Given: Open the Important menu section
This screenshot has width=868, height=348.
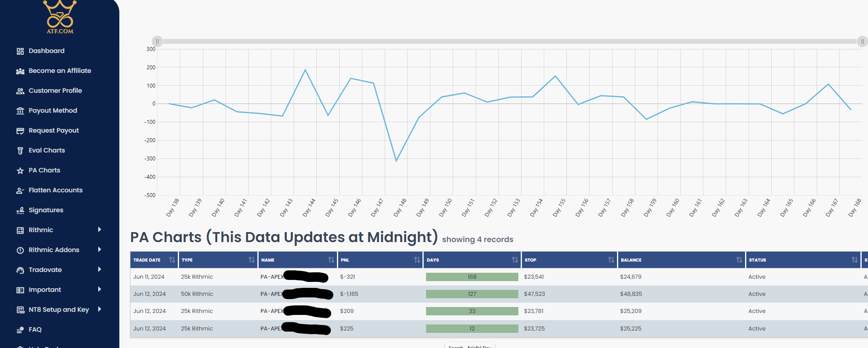Looking at the screenshot, I should click(x=45, y=290).
